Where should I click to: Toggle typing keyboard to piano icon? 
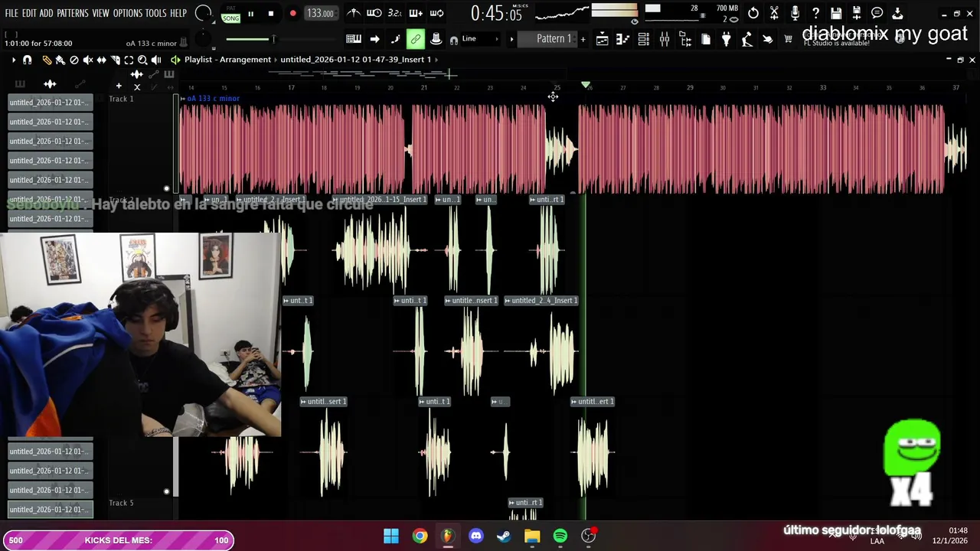click(x=354, y=39)
